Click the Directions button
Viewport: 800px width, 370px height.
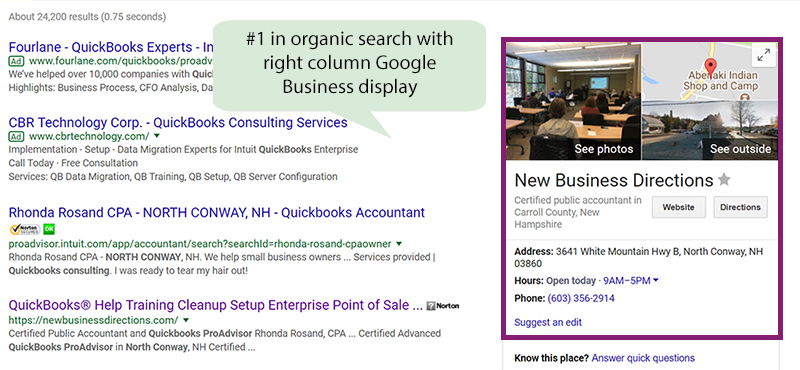point(740,207)
